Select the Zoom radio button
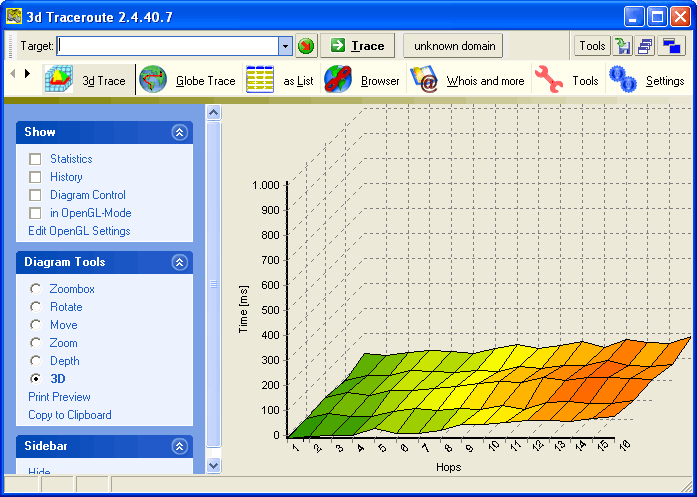Viewport: 697px width, 497px height. point(36,343)
